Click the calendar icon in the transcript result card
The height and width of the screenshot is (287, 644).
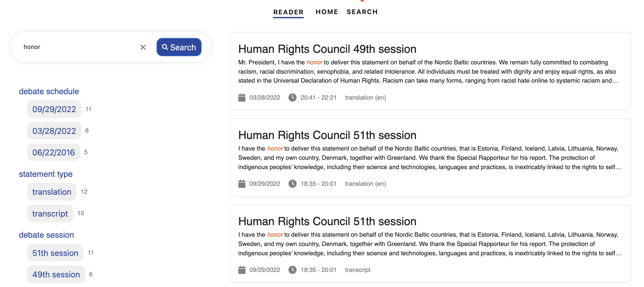[x=242, y=270]
